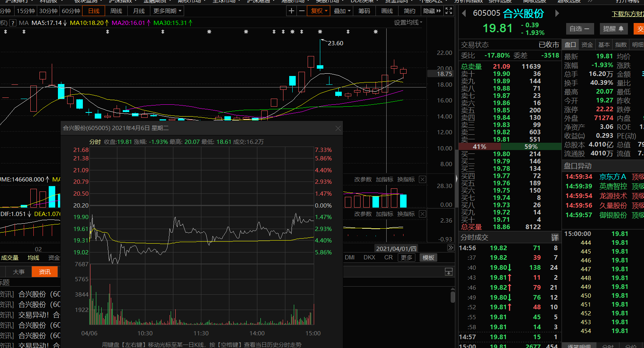Expand the 更多周期 period dropdown
Viewport: 644px width, 348px height.
coord(167,11)
